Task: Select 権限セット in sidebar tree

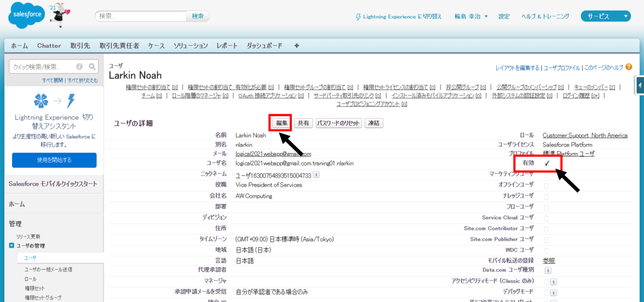Action: tap(34, 288)
